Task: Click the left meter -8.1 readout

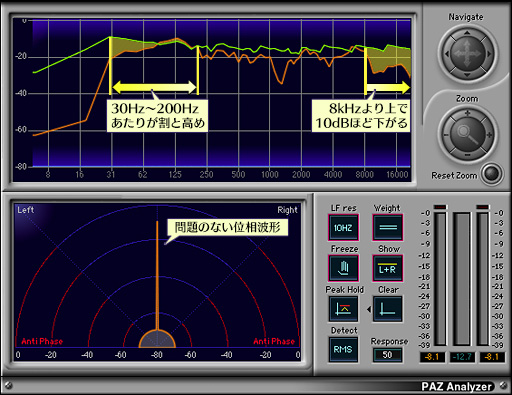Action: click(x=432, y=357)
